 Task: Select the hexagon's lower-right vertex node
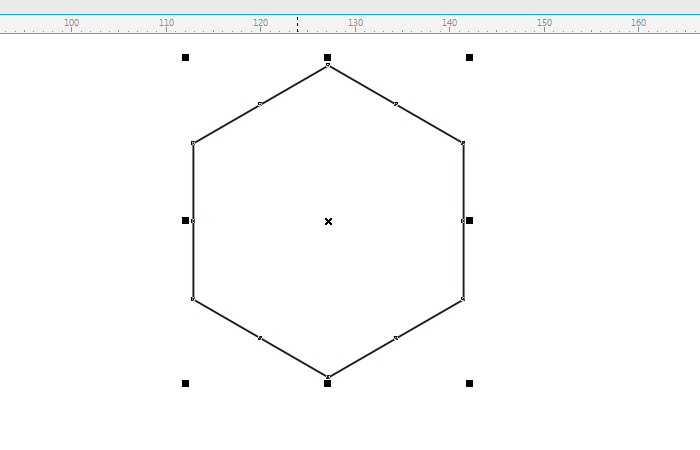(463, 299)
